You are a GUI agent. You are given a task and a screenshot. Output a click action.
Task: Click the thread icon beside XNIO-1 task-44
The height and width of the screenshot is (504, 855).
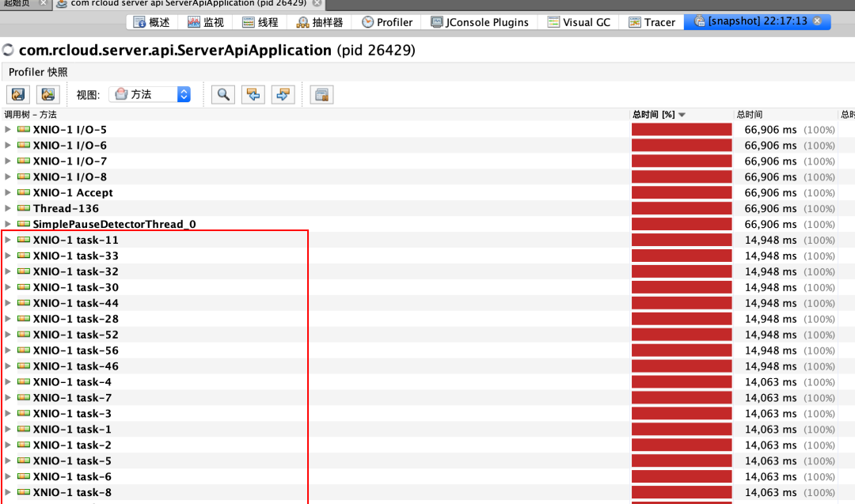[24, 303]
